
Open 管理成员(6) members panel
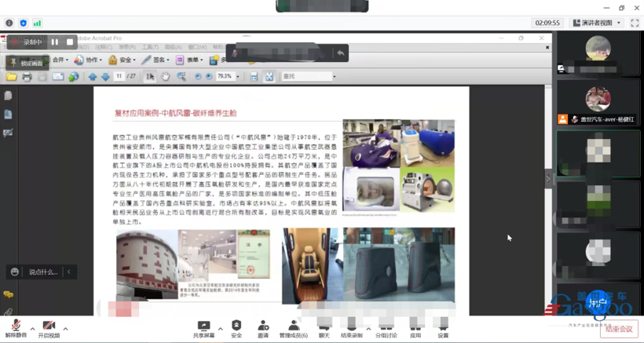coord(293,329)
